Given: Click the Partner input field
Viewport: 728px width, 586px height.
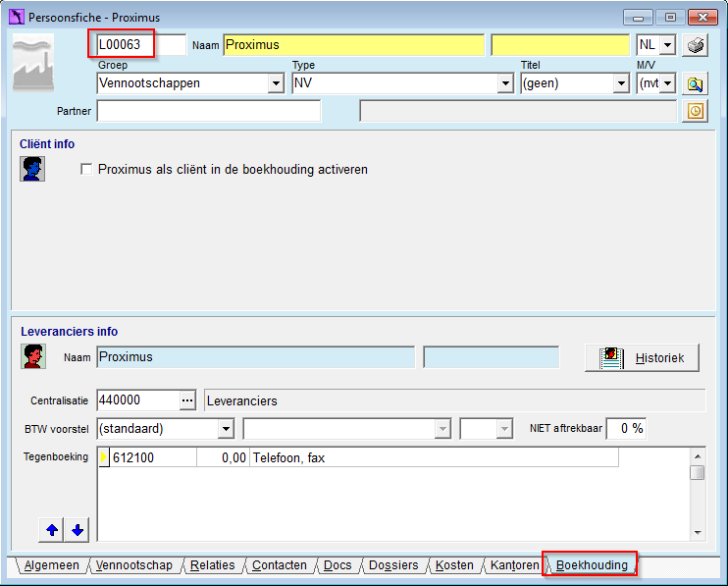Looking at the screenshot, I should (x=208, y=111).
